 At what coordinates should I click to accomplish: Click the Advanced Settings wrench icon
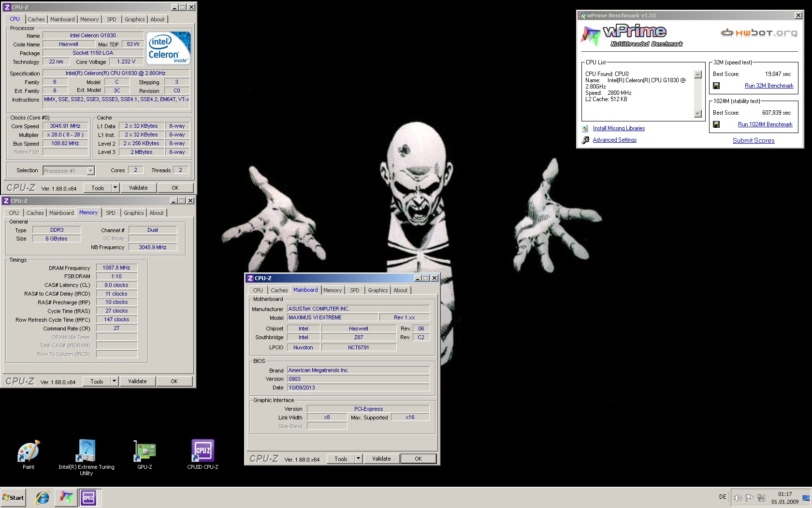click(x=585, y=140)
